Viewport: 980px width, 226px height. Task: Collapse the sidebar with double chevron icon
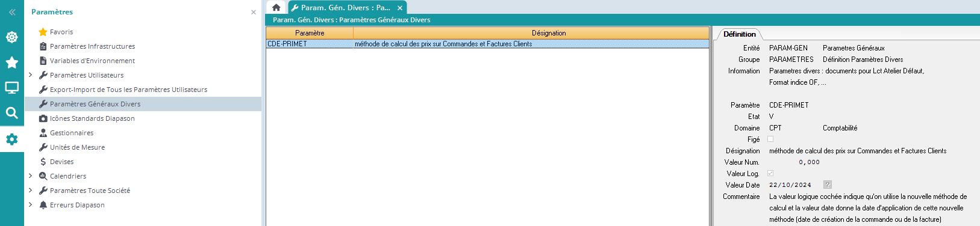tap(12, 12)
